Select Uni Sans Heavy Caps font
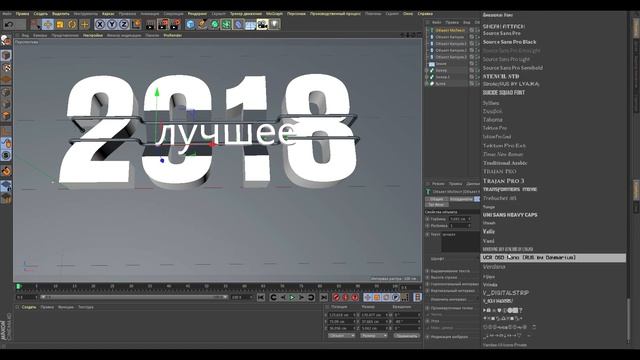 click(x=510, y=215)
